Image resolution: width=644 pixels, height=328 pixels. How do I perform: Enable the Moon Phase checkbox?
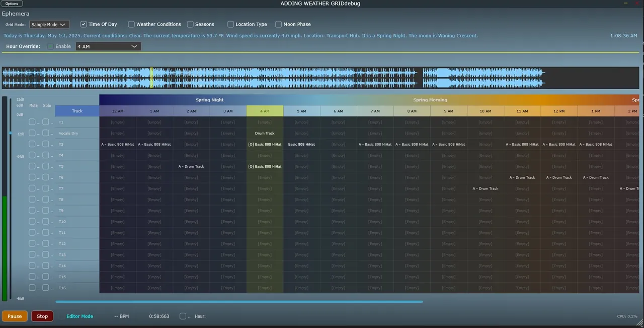(x=278, y=24)
